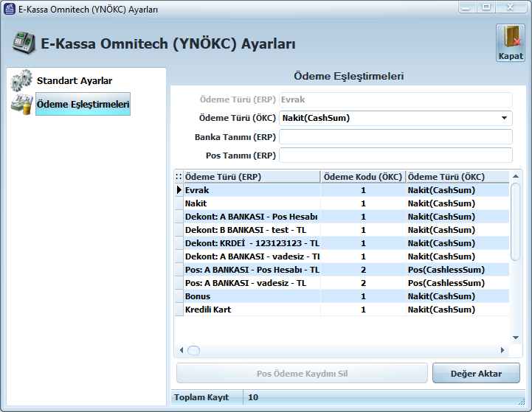The width and height of the screenshot is (532, 412).
Task: Click the row selector of the Nakit row
Action: click(x=179, y=203)
